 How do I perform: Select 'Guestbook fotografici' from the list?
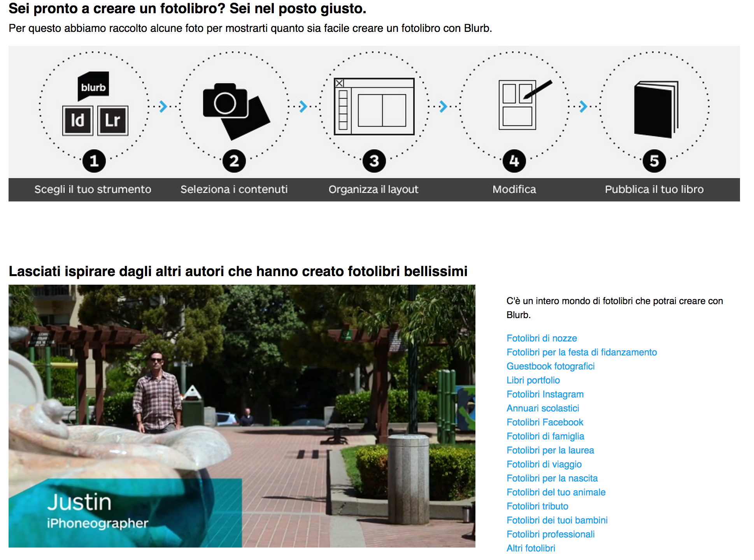[x=551, y=366]
